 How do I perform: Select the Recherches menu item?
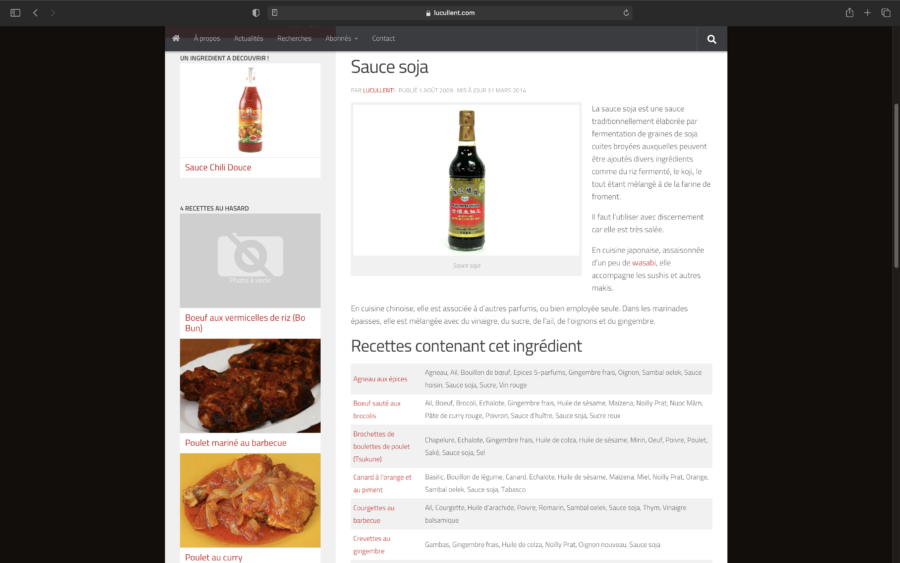(x=294, y=39)
